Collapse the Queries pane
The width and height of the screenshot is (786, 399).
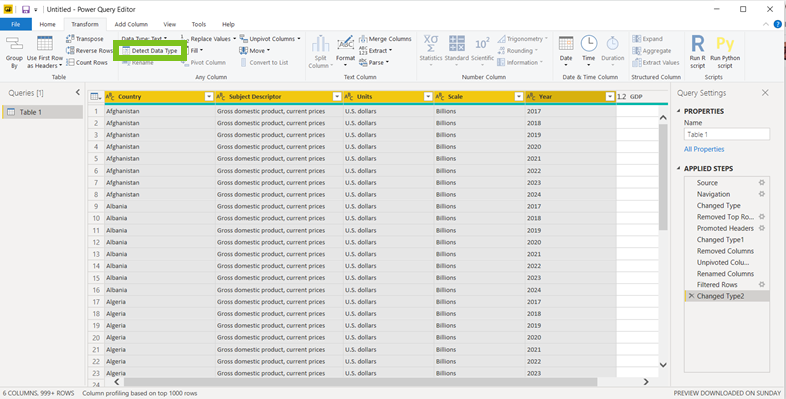click(78, 92)
